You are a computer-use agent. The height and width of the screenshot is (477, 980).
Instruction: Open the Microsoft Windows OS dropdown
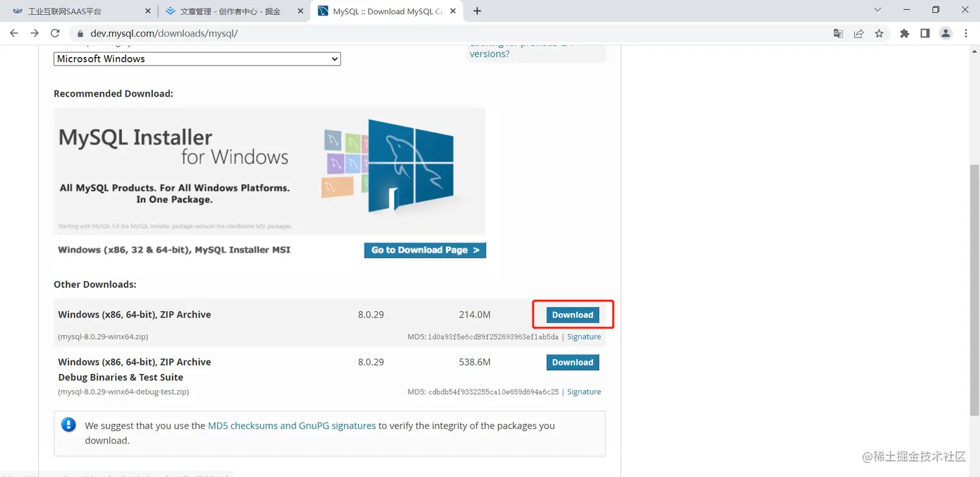coord(197,59)
